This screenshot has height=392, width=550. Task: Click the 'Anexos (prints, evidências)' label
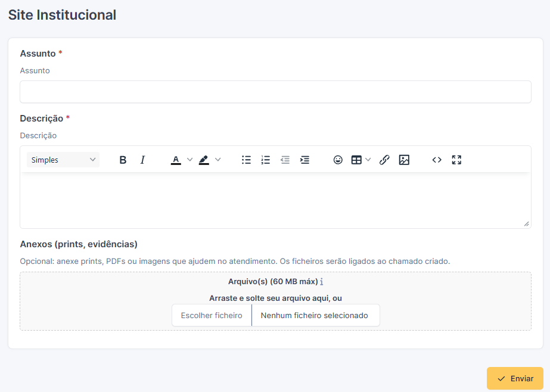[79, 244]
